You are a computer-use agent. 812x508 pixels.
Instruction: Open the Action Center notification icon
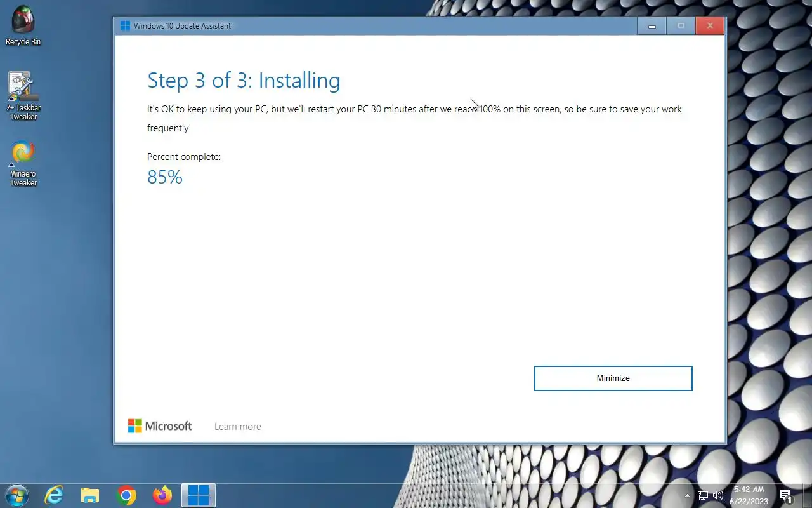[x=786, y=496]
